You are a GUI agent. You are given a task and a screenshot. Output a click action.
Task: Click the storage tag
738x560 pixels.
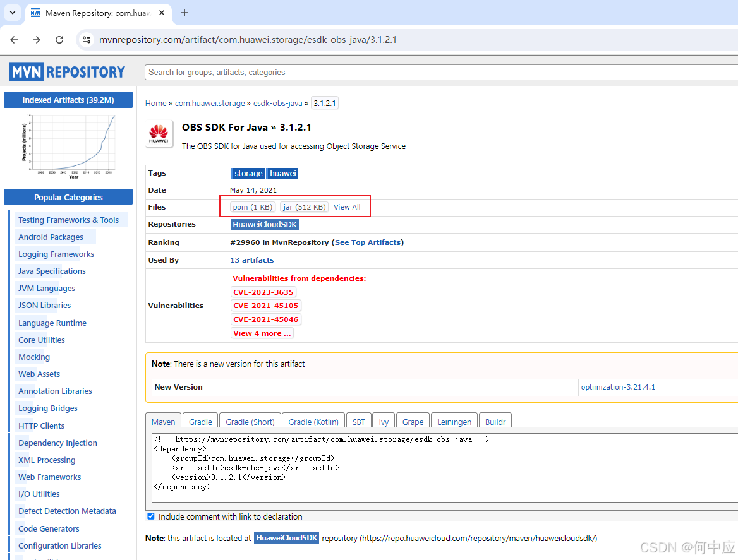point(248,174)
